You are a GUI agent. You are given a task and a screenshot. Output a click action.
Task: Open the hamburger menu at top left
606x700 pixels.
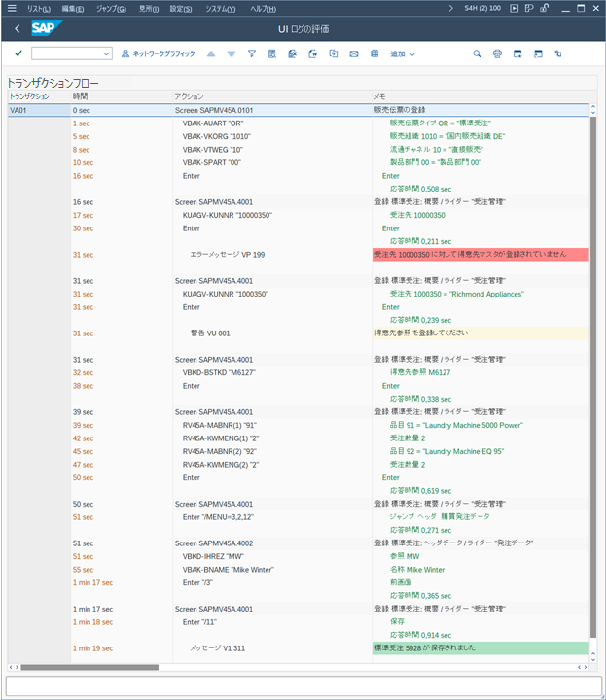click(x=12, y=8)
